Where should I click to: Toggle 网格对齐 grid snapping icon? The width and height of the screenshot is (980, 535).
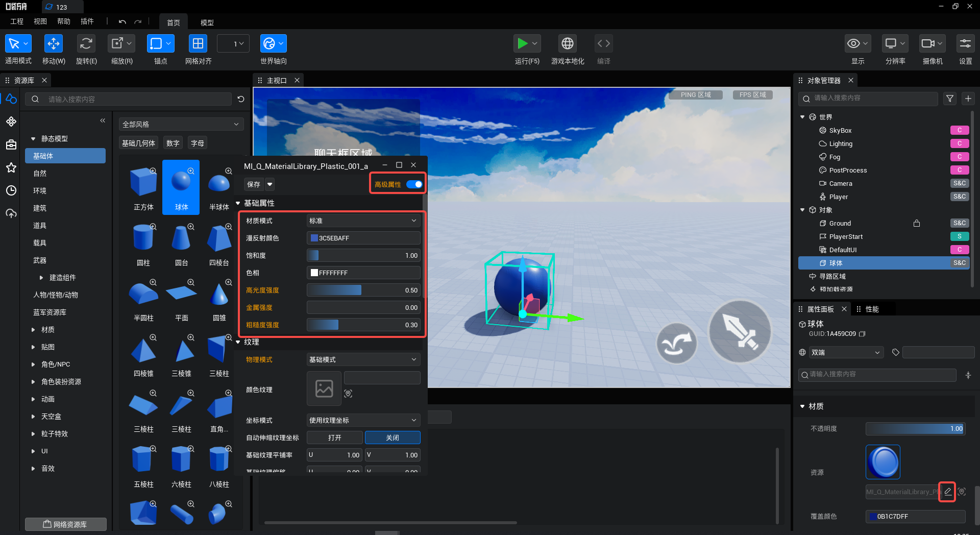198,43
